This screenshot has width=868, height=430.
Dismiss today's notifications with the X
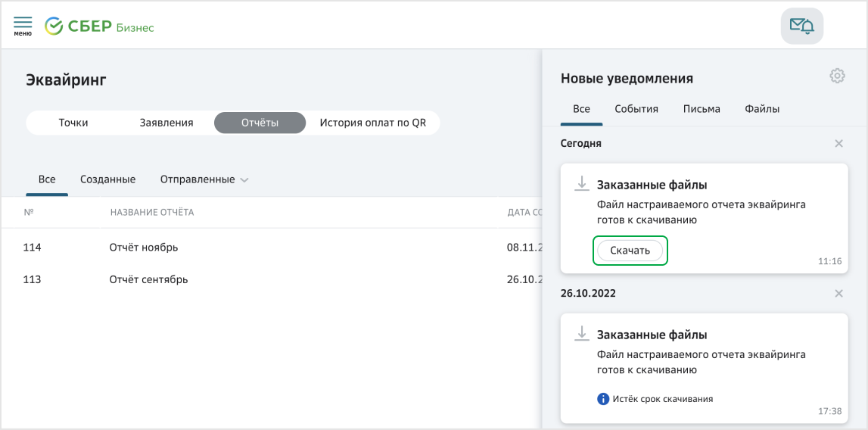tap(838, 143)
